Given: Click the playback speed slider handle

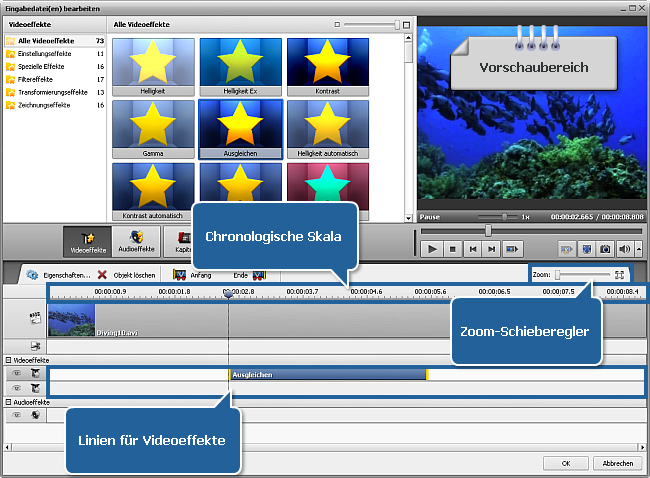Looking at the screenshot, I should tap(504, 216).
